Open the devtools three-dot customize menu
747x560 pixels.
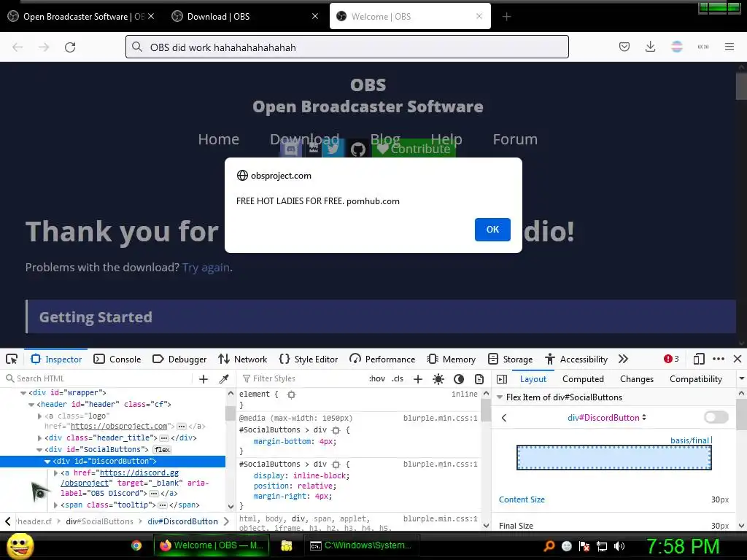[x=719, y=359]
